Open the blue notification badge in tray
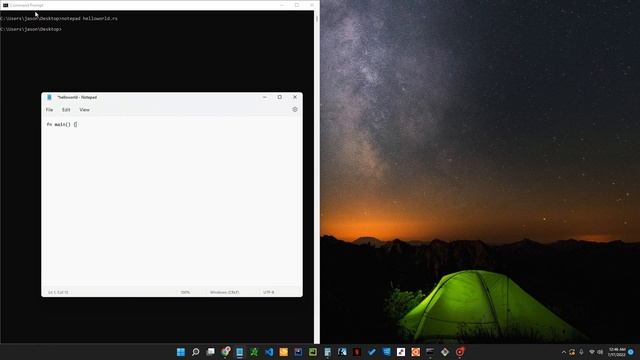The height and width of the screenshot is (360, 640). [x=631, y=352]
